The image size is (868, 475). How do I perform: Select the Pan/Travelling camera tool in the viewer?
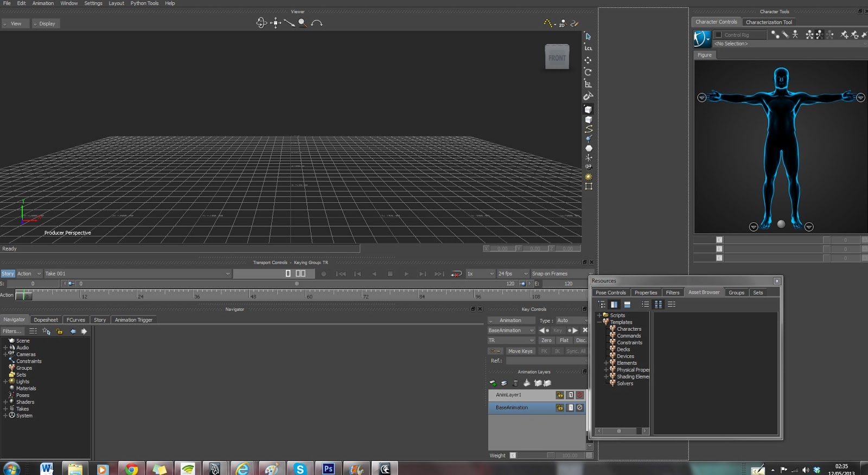(276, 23)
